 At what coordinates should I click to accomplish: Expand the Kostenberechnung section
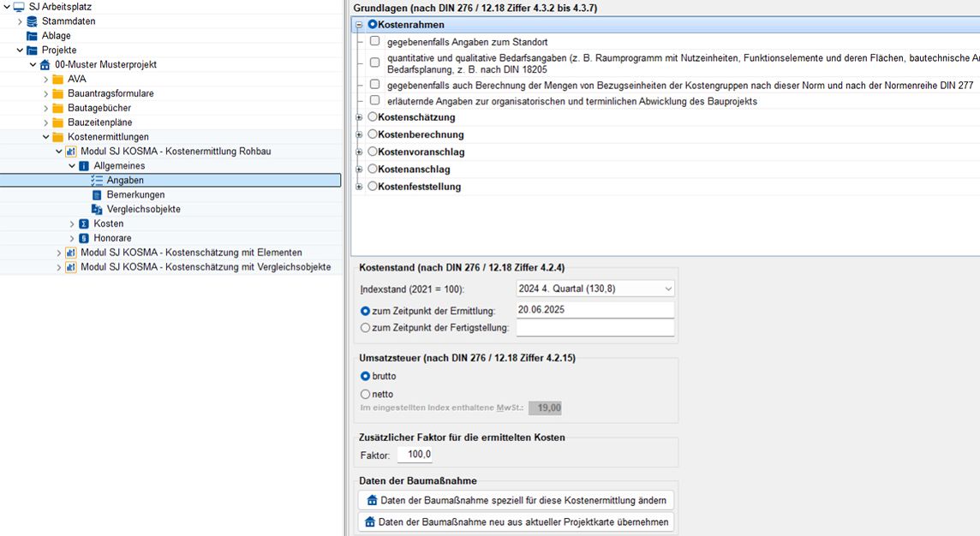[x=360, y=134]
